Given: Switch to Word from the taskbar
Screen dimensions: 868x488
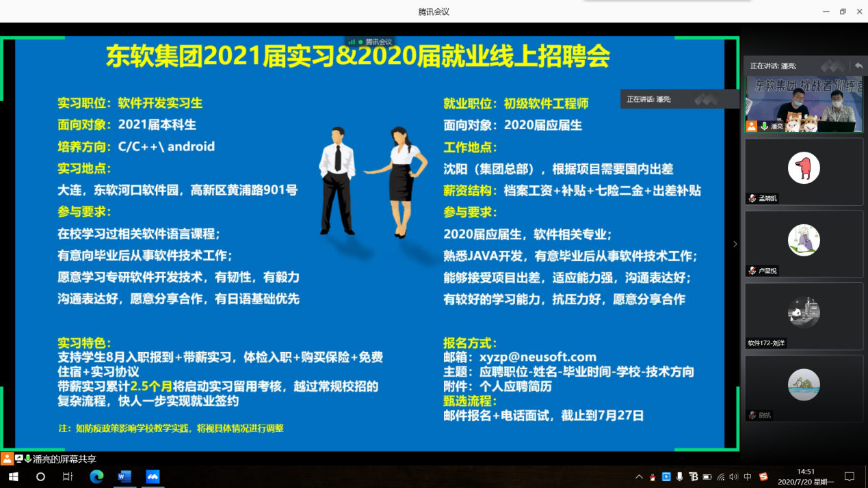Looking at the screenshot, I should tap(124, 476).
